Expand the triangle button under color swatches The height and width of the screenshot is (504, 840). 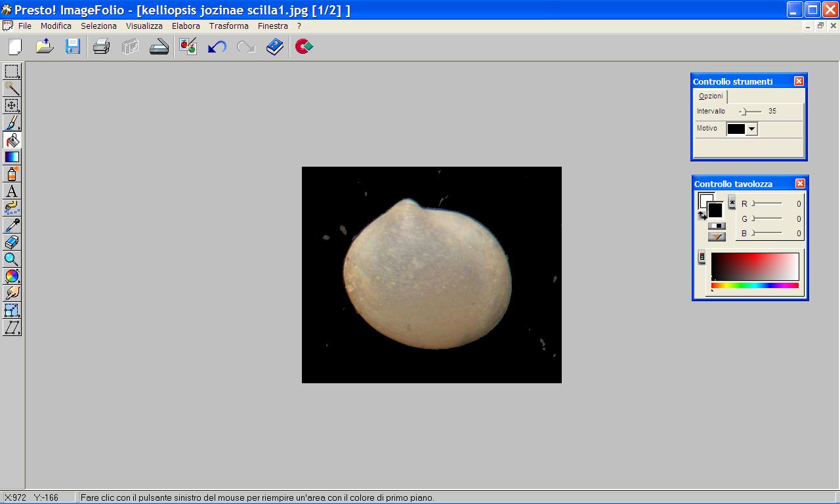717,237
